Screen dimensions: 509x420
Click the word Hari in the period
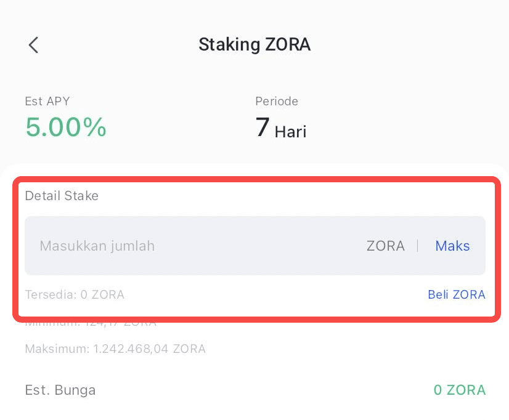pyautogui.click(x=291, y=131)
